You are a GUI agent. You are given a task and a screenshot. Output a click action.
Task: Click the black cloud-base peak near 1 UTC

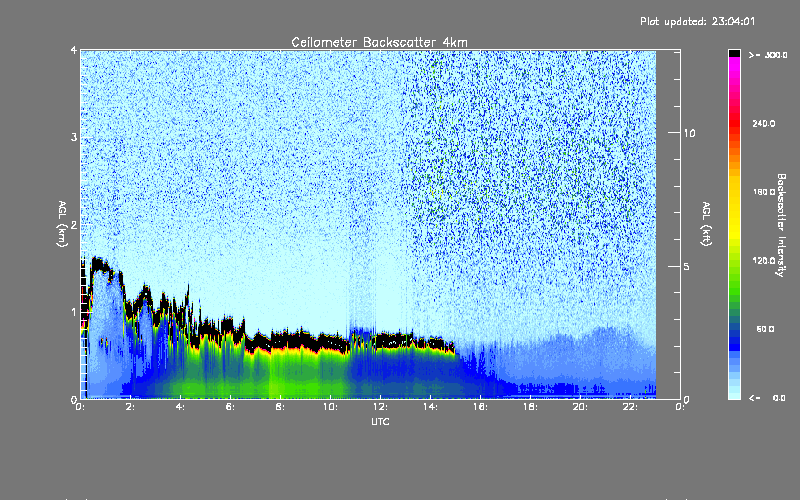click(100, 264)
